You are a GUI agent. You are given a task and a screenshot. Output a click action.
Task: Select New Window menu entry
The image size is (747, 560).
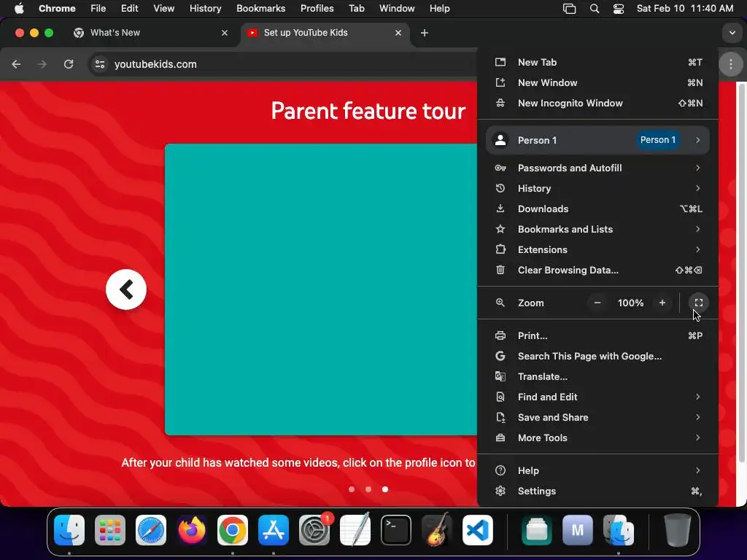tap(597, 83)
